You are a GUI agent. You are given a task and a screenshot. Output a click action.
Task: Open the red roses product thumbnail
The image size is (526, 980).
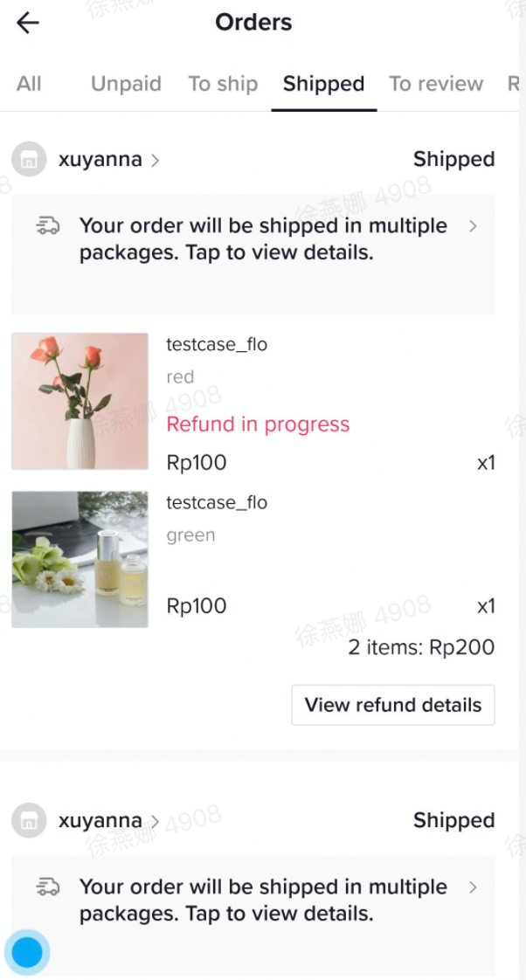click(80, 401)
